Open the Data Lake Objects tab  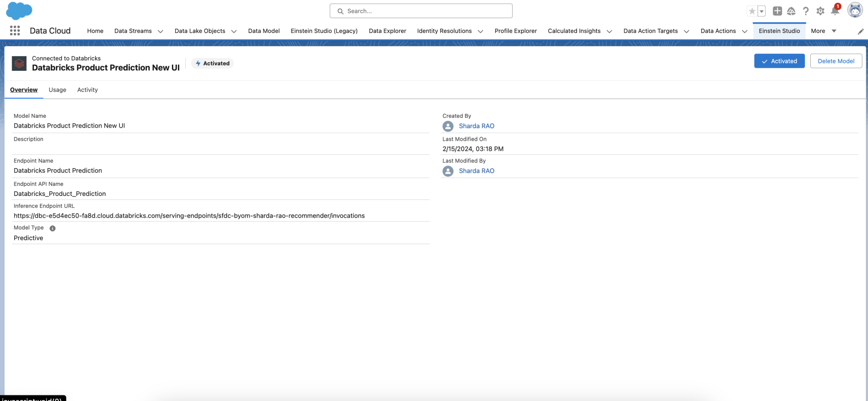click(200, 31)
